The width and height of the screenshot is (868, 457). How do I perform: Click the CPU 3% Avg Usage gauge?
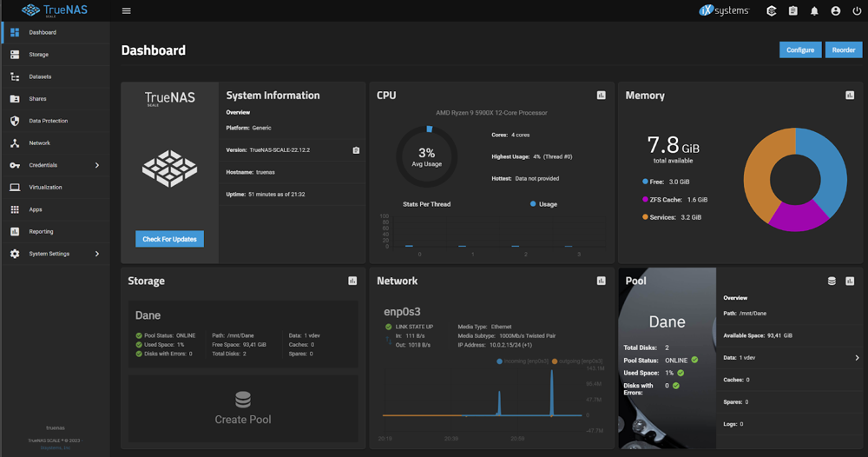[x=427, y=157]
